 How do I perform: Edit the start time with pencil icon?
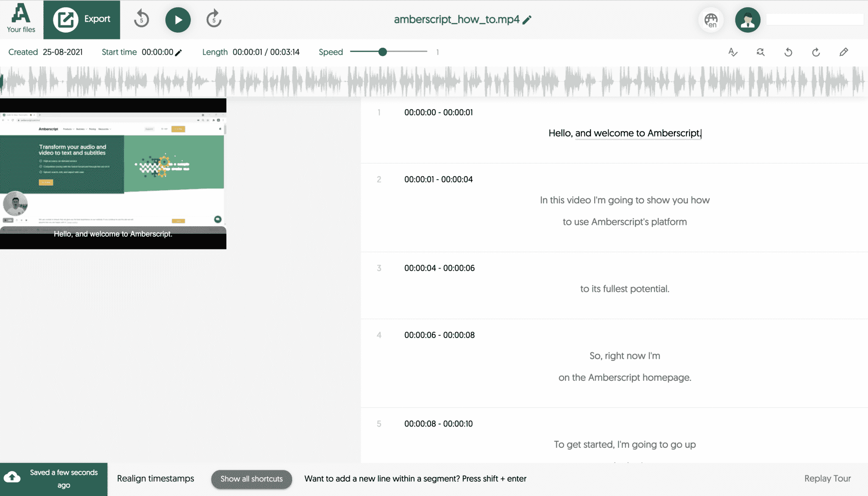[x=179, y=53]
